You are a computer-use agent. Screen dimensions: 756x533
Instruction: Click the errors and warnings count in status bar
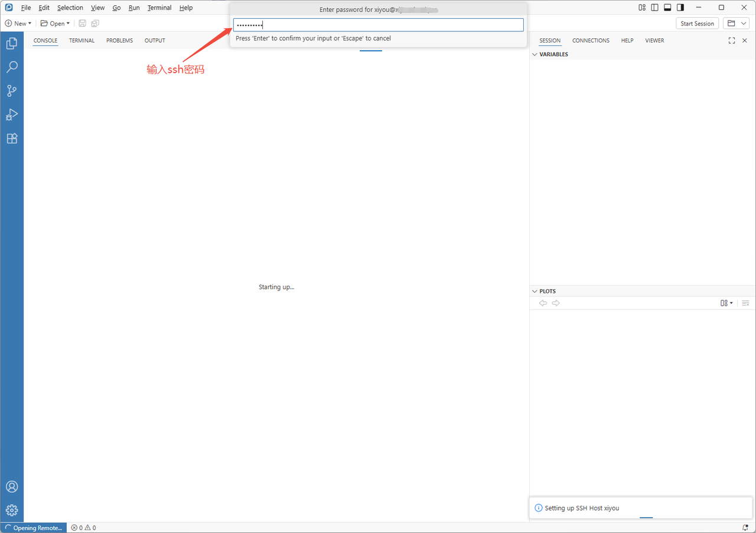[83, 527]
